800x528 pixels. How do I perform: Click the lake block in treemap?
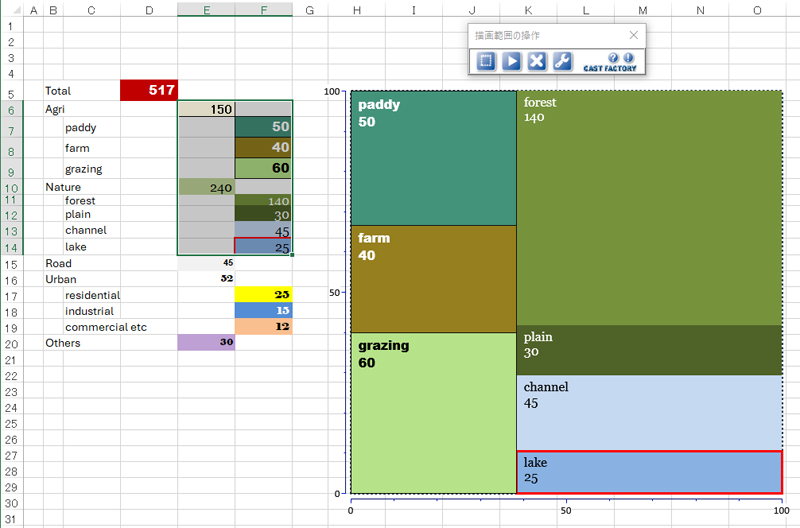point(648,472)
